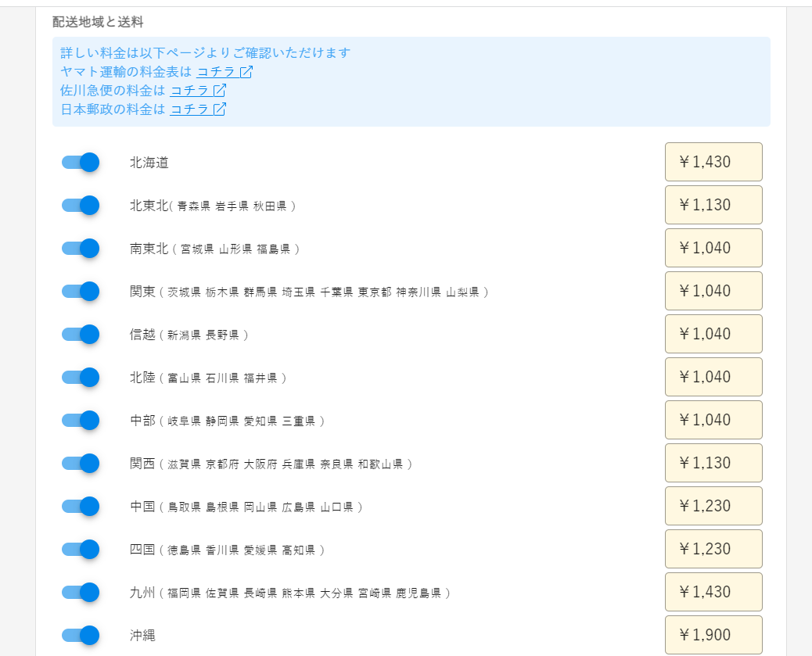Select the 沖縄 shipping fee field showing ¥1,900
This screenshot has height=656, width=812.
pos(713,634)
